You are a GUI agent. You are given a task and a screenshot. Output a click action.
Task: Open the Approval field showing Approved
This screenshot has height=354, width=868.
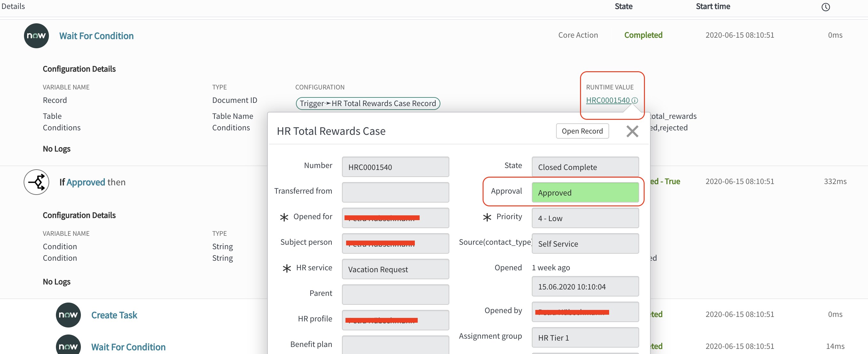click(585, 192)
